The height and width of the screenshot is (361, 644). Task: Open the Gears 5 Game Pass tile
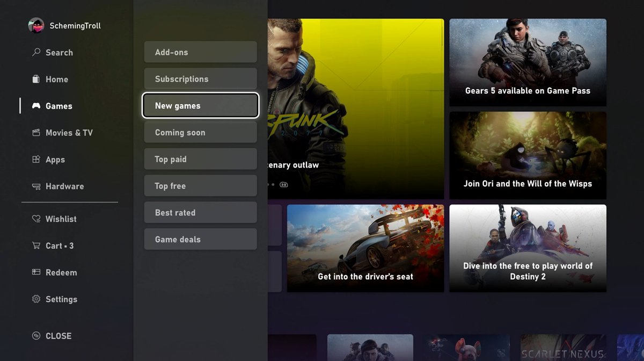[x=528, y=62]
